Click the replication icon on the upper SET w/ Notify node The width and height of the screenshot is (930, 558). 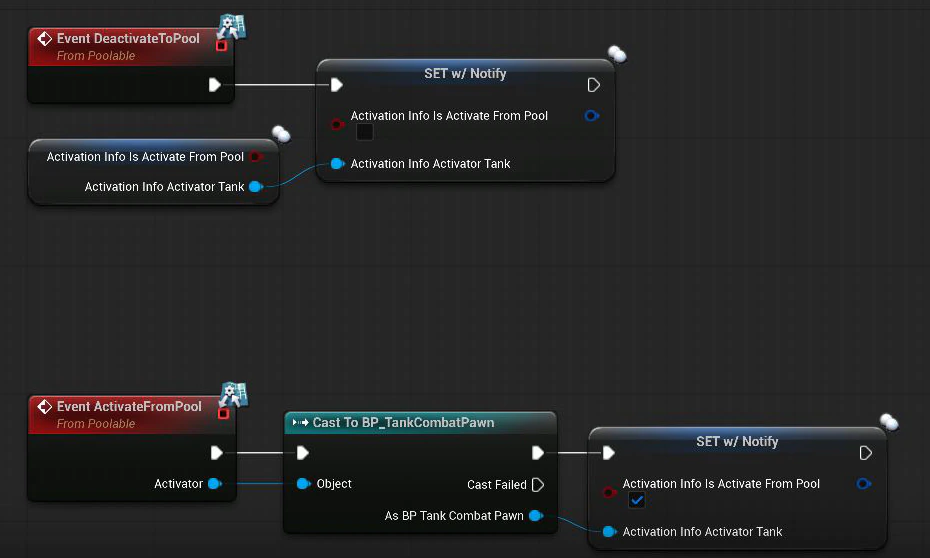point(617,54)
